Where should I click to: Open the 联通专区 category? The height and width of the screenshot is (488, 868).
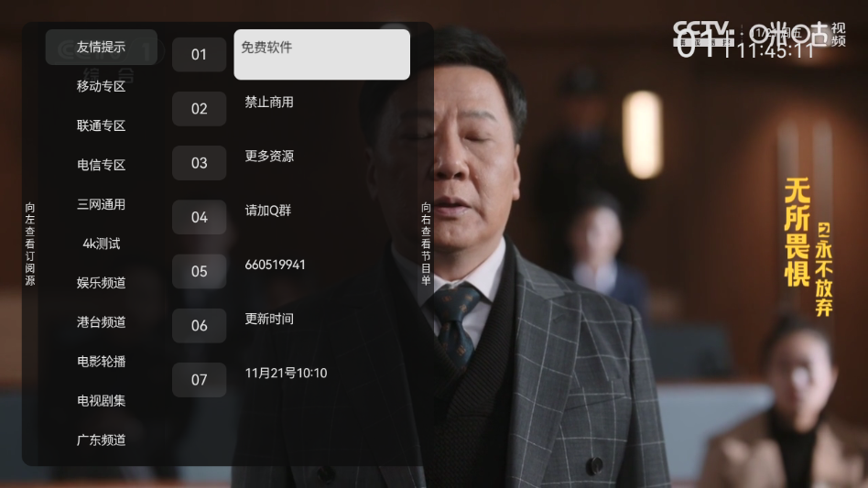(102, 125)
